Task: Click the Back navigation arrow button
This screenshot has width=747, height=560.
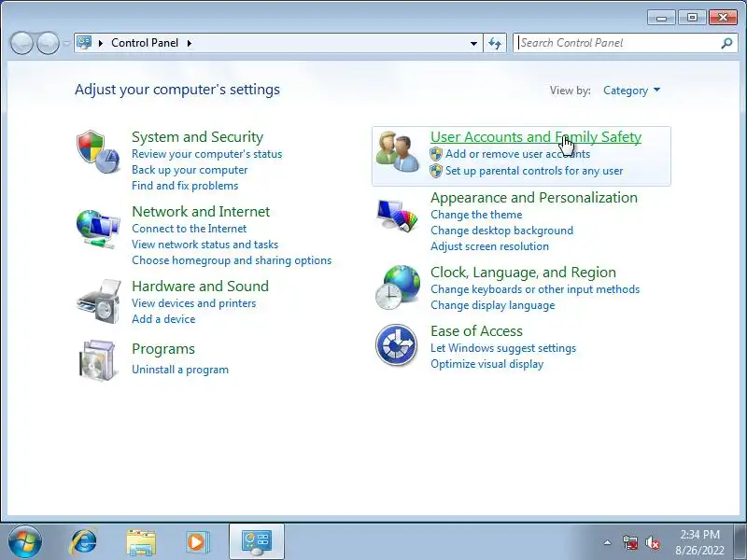Action: [x=21, y=43]
